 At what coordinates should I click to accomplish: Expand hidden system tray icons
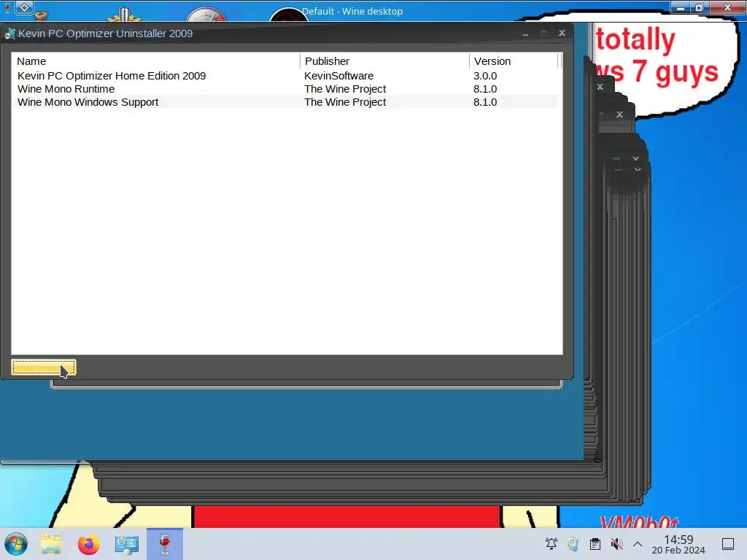tap(638, 544)
